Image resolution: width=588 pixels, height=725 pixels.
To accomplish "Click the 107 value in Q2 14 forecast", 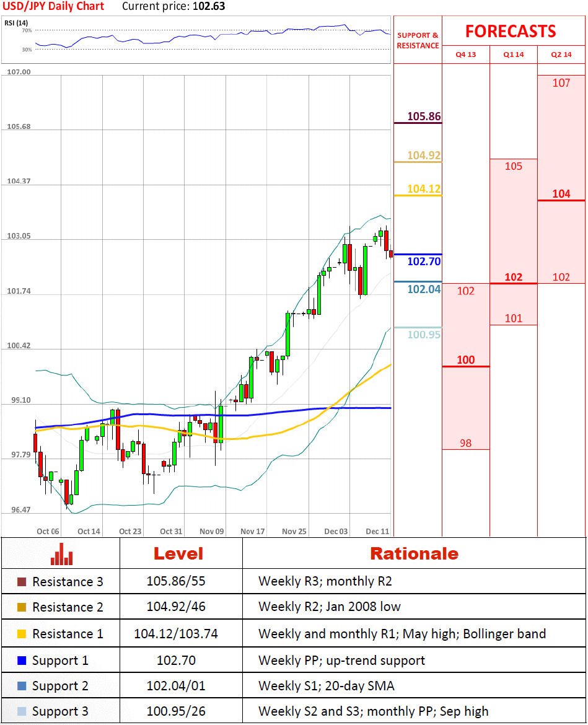I will pyautogui.click(x=561, y=82).
